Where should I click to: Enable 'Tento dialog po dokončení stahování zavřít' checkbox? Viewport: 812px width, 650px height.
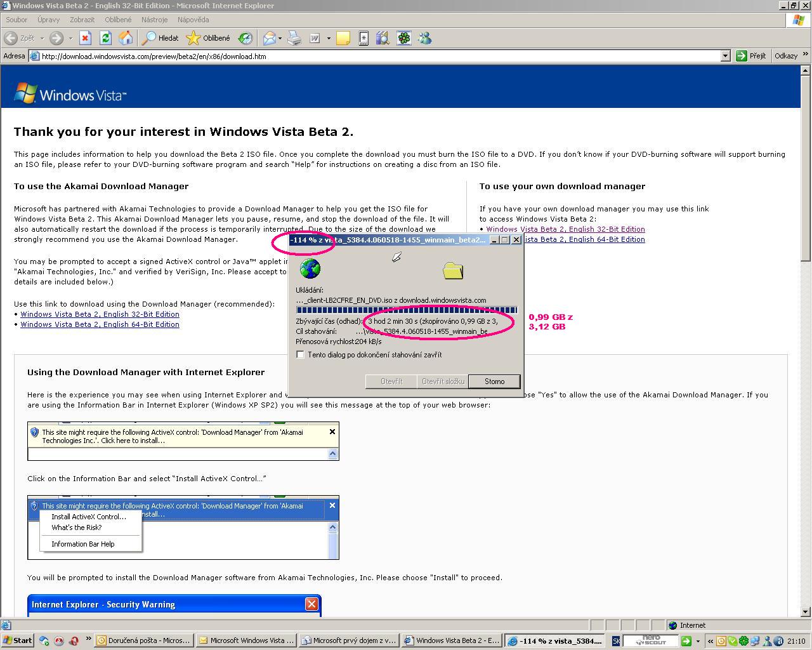click(301, 355)
